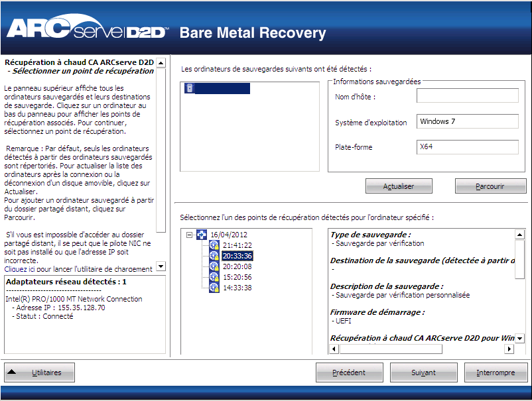Click the 'Adaptateurs réseau détectés : 1' heading
532x401 pixels.
(x=66, y=282)
